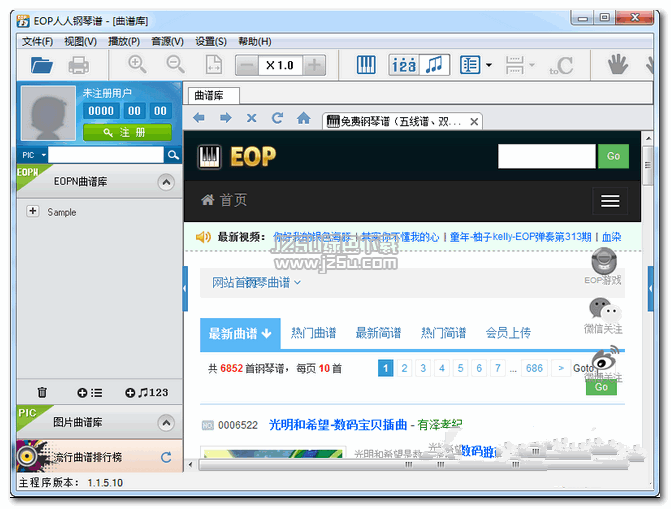Select the hand mode icon
The height and width of the screenshot is (509, 671).
coord(618,65)
